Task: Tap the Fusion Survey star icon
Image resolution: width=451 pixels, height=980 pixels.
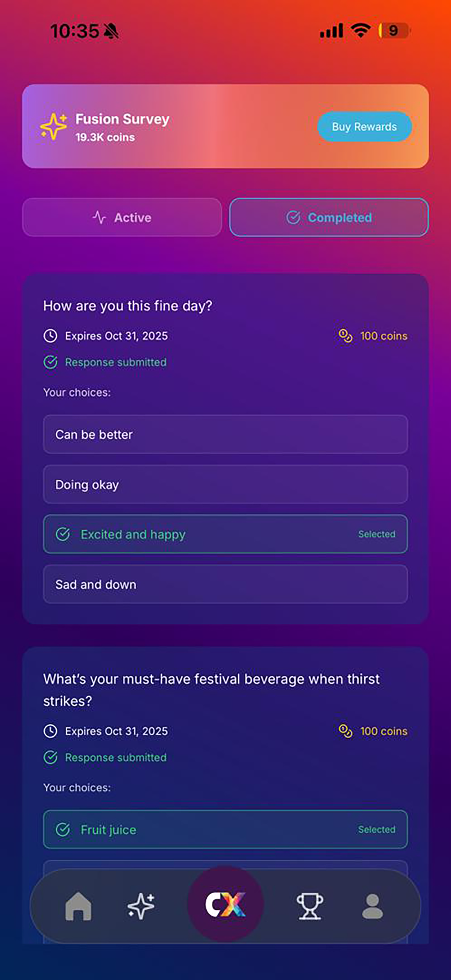Action: pos(54,126)
